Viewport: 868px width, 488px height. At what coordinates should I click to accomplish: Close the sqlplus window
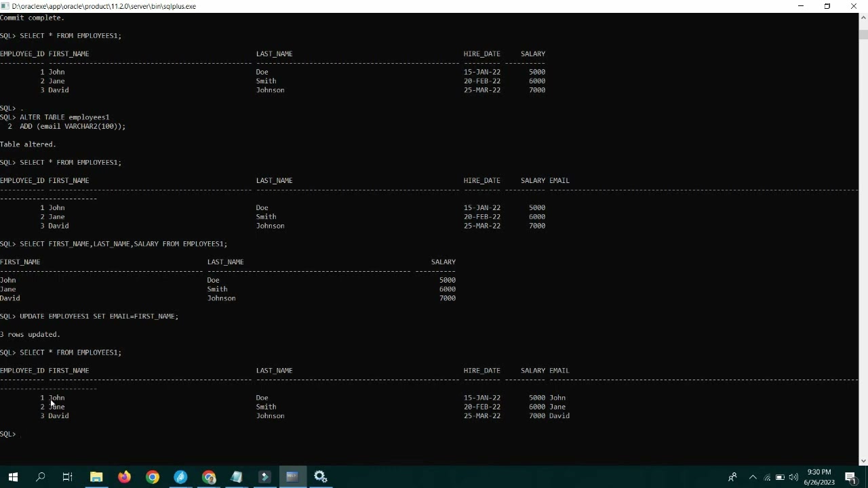pyautogui.click(x=854, y=6)
